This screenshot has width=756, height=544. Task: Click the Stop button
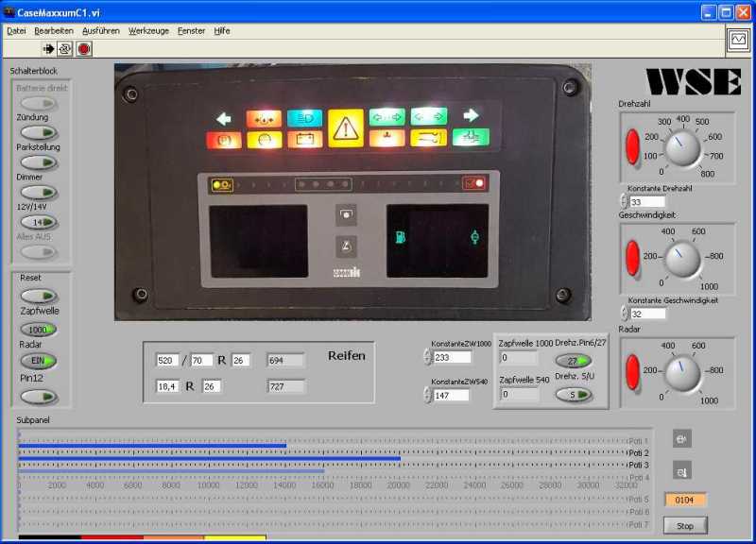pos(685,526)
